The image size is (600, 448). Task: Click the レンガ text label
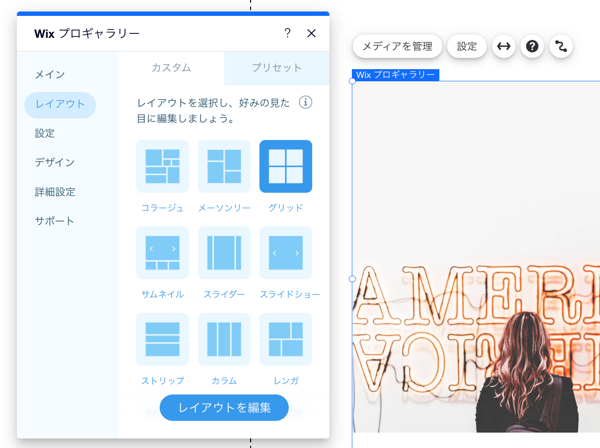click(286, 381)
